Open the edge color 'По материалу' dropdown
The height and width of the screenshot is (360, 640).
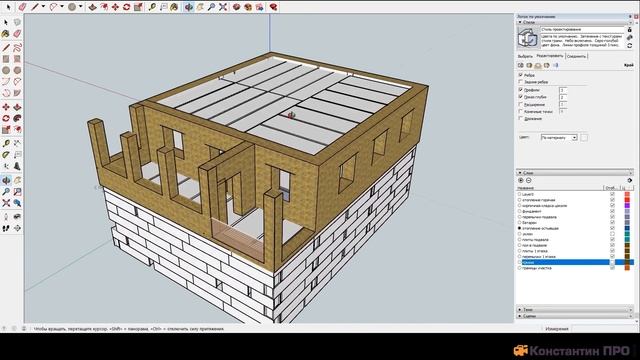(559, 138)
